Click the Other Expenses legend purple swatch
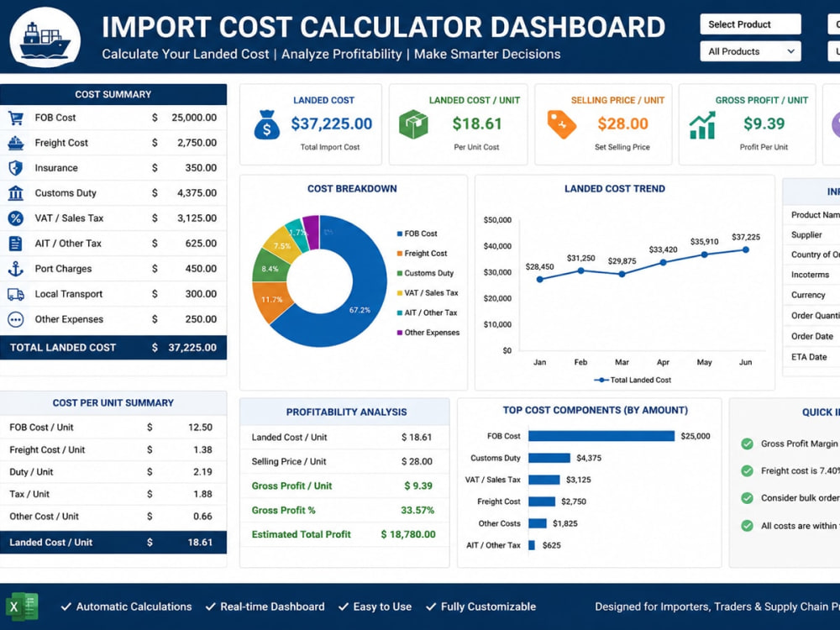This screenshot has height=630, width=840. tap(400, 333)
